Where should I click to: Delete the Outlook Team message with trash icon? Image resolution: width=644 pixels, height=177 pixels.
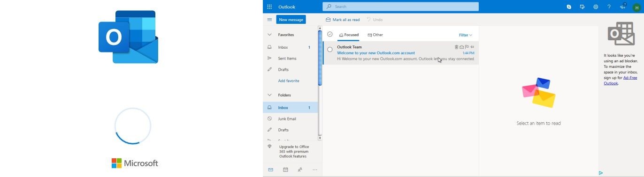pos(456,47)
